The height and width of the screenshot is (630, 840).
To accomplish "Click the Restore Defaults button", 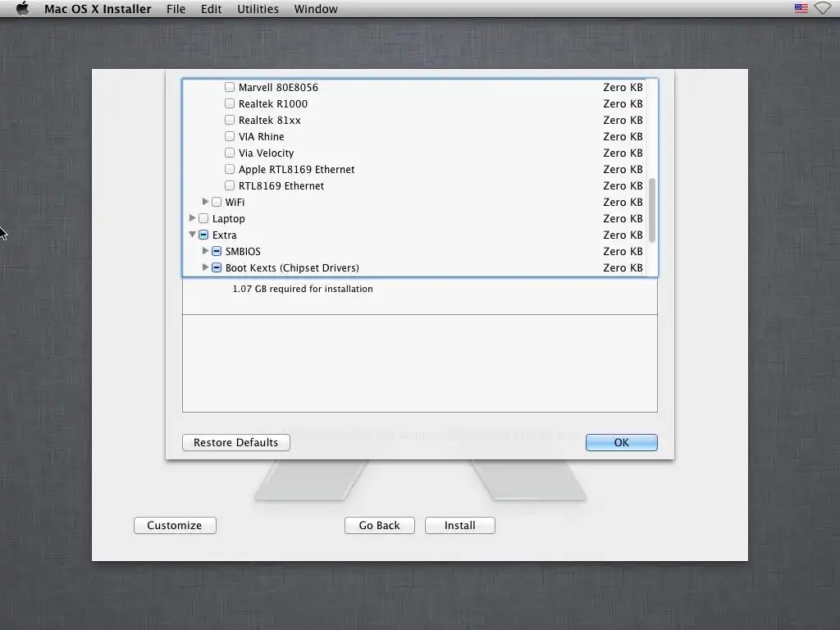I will tap(235, 442).
